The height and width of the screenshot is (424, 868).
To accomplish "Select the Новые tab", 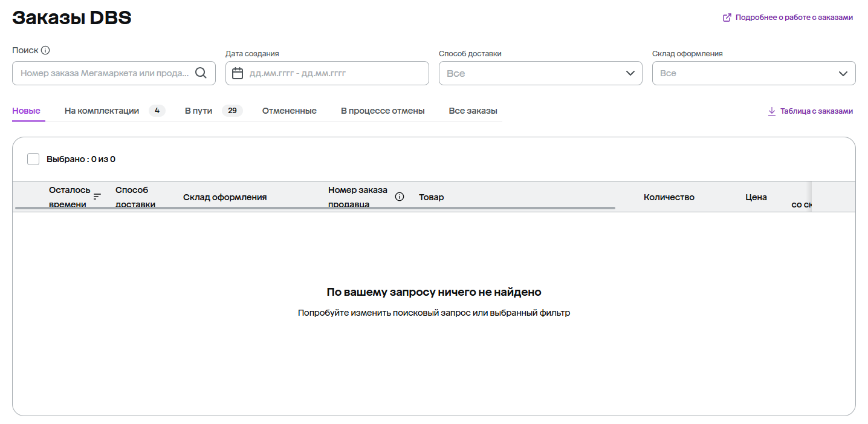I will coord(26,111).
